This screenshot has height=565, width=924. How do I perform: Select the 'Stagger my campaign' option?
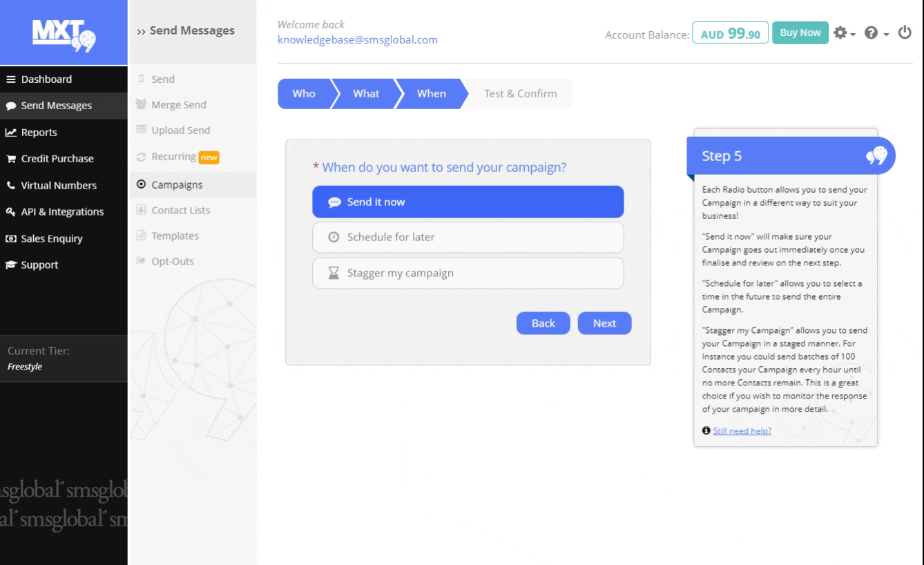pos(468,273)
